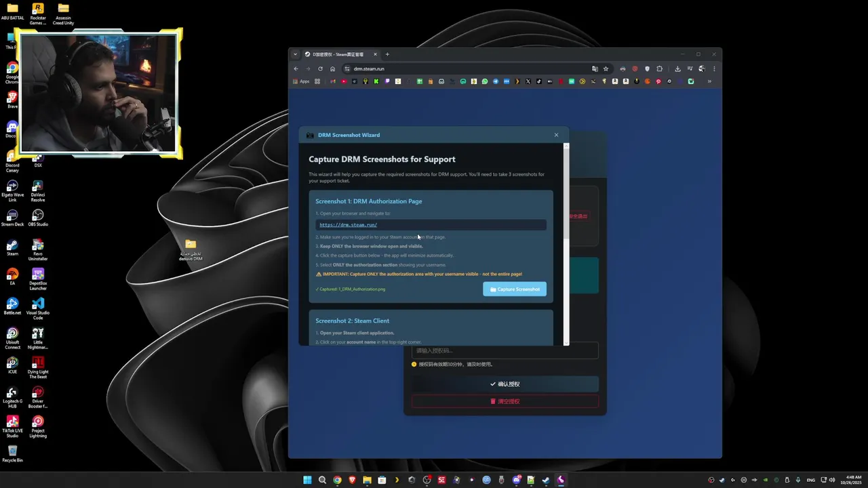The height and width of the screenshot is (488, 868).
Task: Open the browser Extensions puzzle icon
Action: (659, 68)
